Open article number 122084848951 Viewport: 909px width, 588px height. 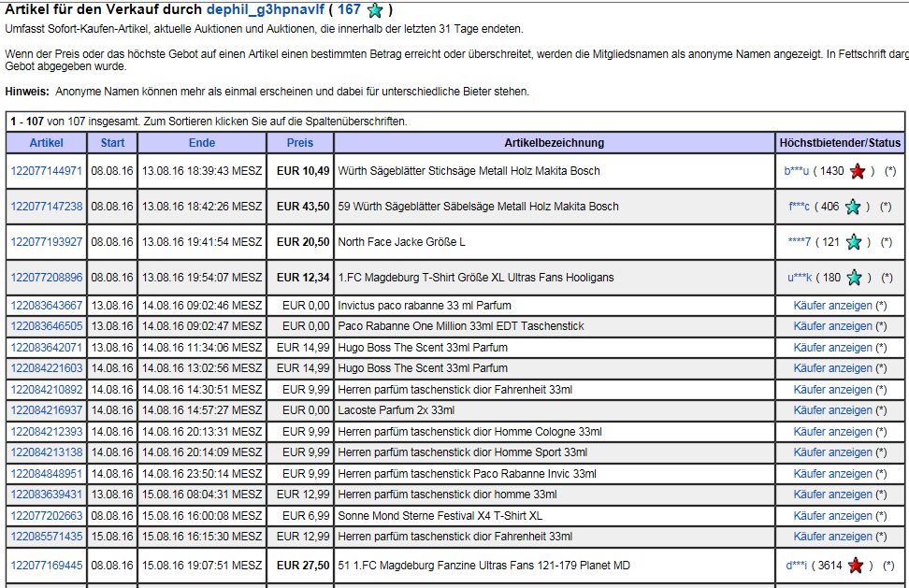coord(47,473)
